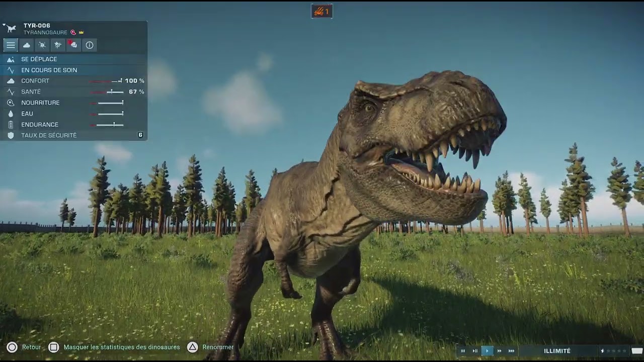Viewport: 644px width, 362px height.
Task: Click the pulse icon beside EN COURS DE SOIN
Action: [x=11, y=70]
